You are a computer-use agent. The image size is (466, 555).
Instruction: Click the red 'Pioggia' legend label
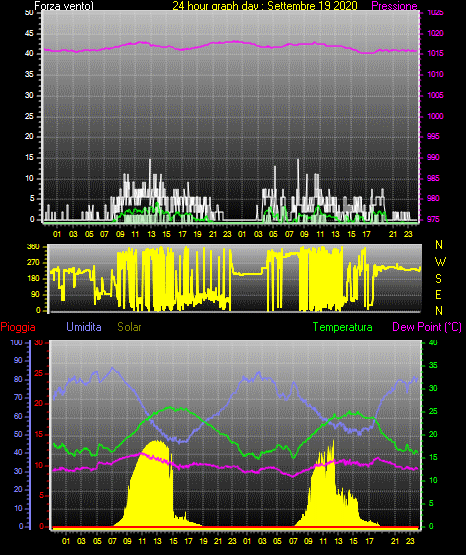click(x=18, y=327)
